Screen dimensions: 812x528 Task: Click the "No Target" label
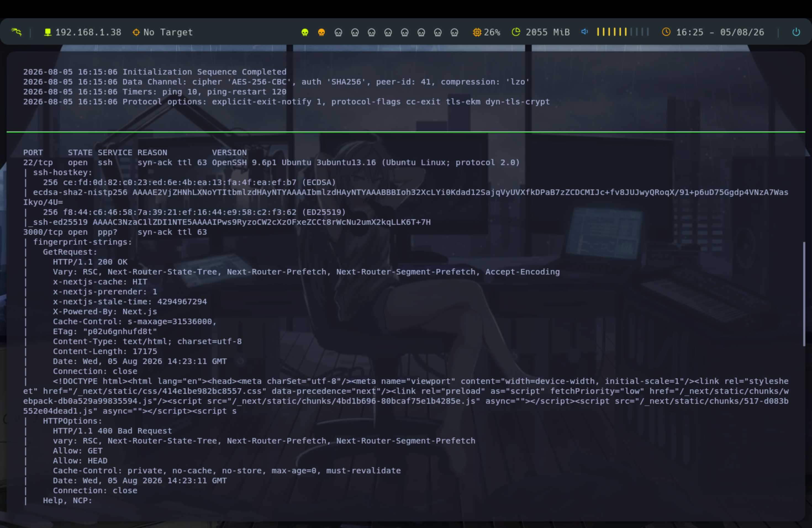[x=168, y=32]
